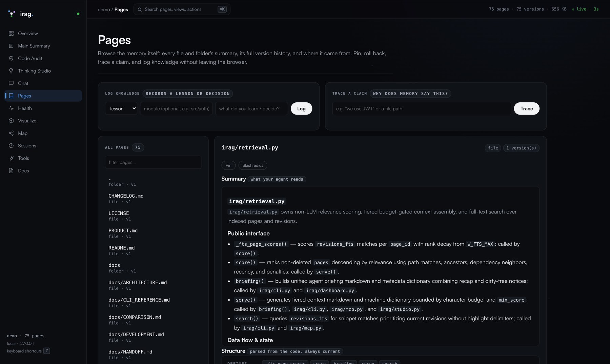Pin the irag/retrieval.py page
Viewport: 610px width, 364px height.
tap(228, 165)
